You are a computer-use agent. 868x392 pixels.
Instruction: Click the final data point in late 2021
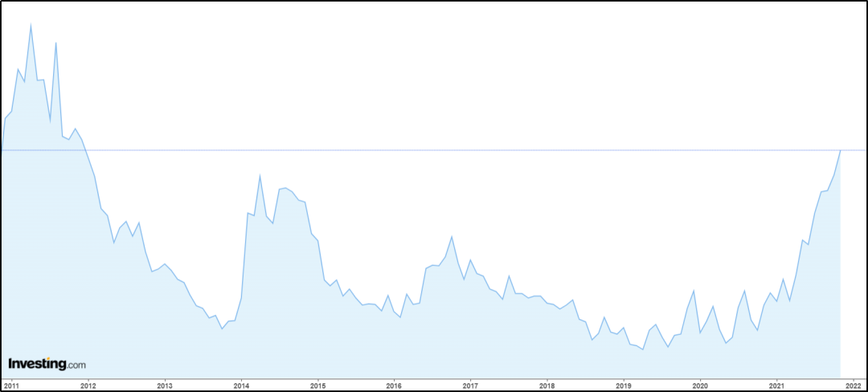841,150
